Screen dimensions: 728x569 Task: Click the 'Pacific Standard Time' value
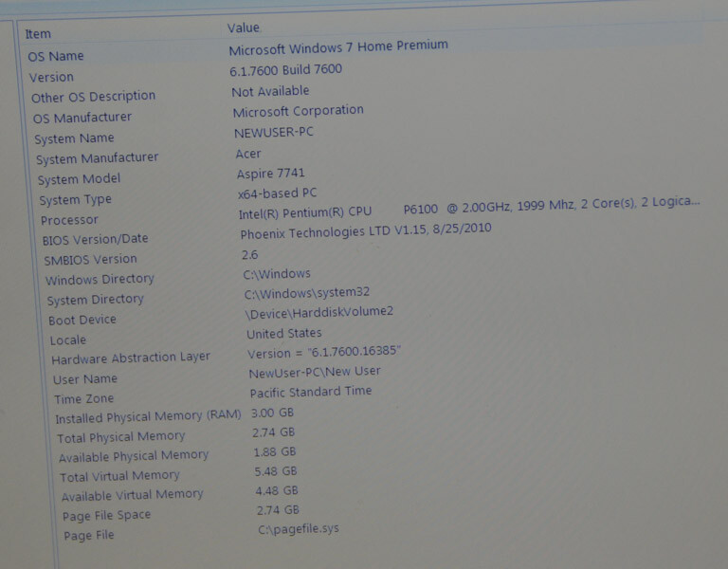click(311, 392)
